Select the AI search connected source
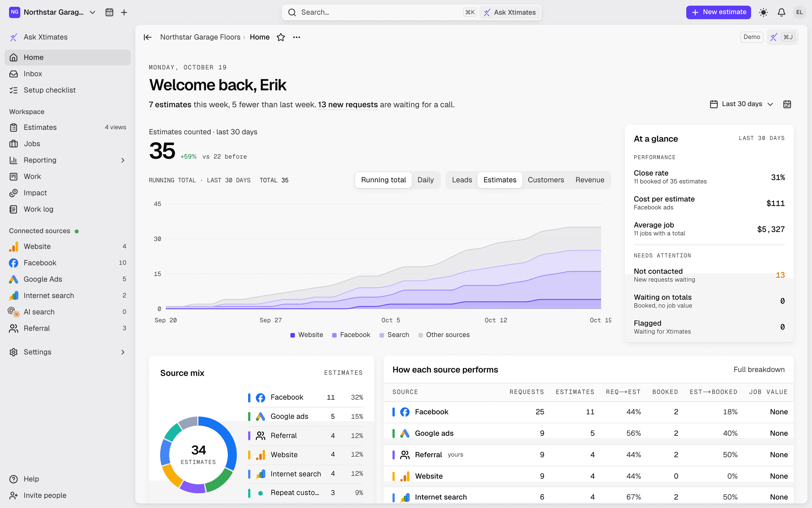 coord(67,312)
